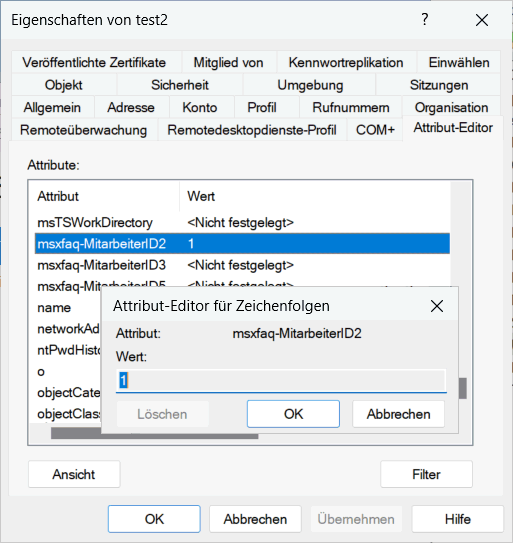
Task: Switch to the Mitglied von tab
Action: point(228,63)
